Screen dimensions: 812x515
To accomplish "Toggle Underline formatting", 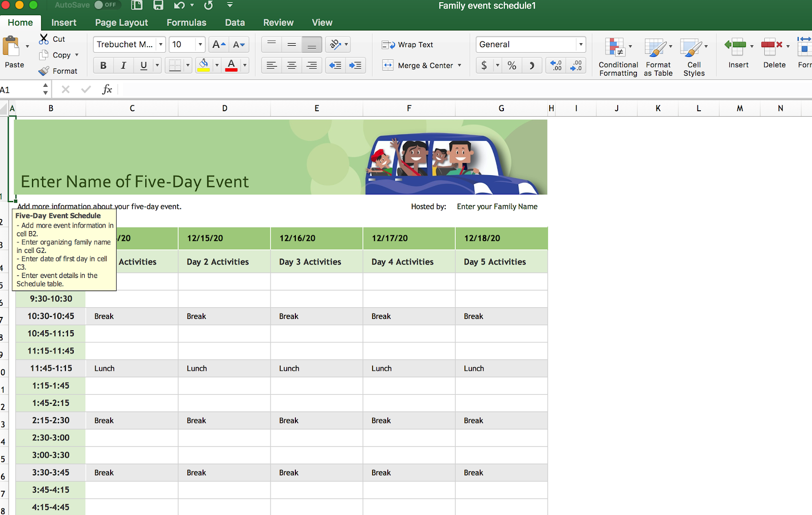I will [144, 66].
